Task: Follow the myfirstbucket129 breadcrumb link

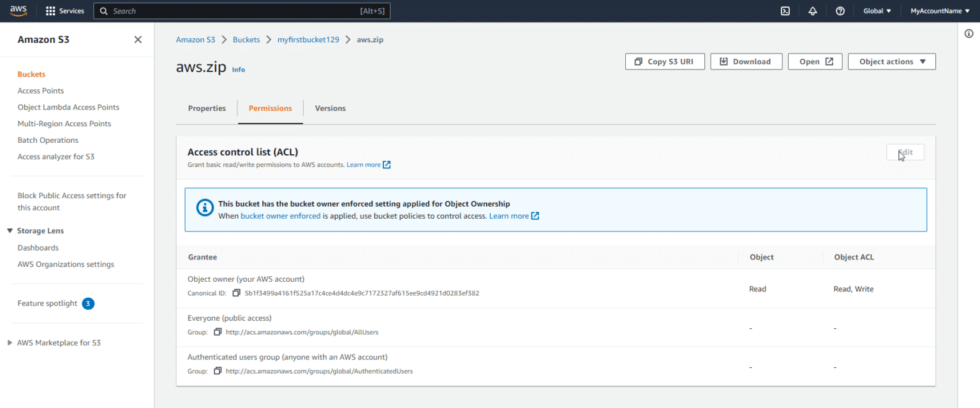Action: [x=308, y=40]
